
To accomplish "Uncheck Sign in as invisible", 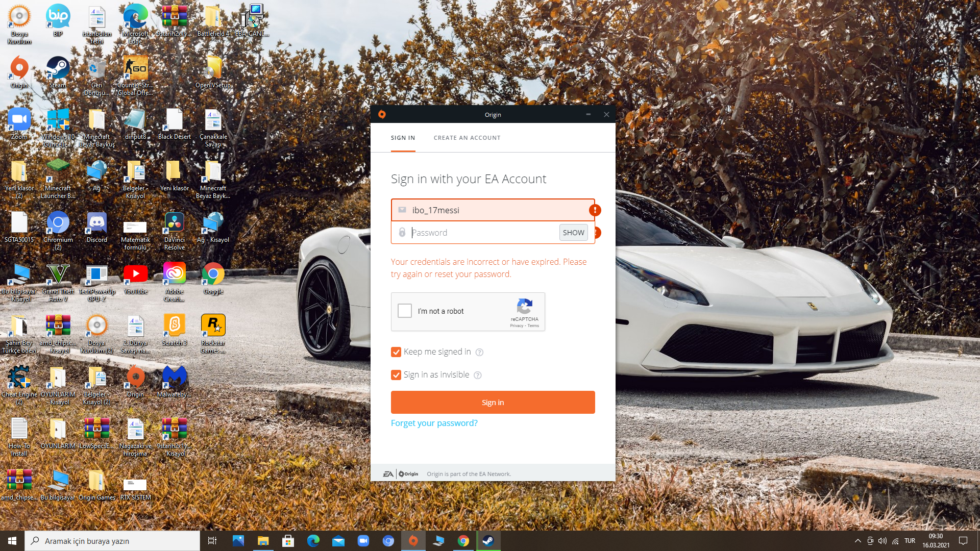I will click(396, 375).
